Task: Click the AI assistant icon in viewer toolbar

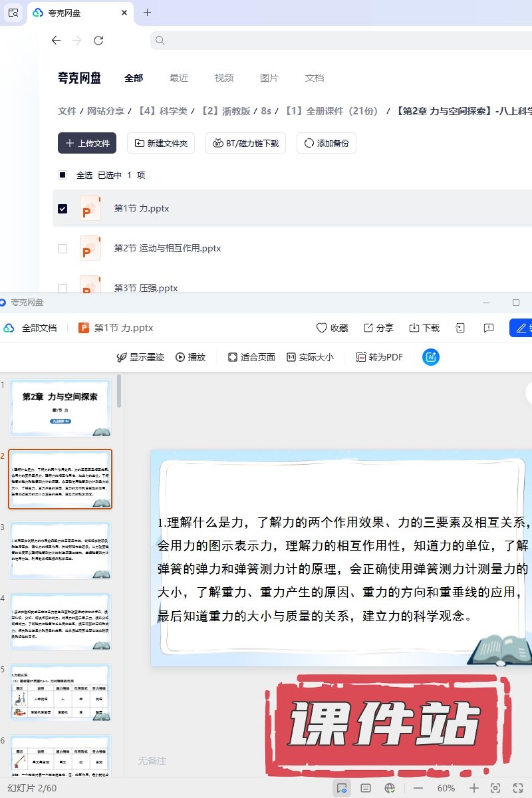Action: click(x=431, y=357)
